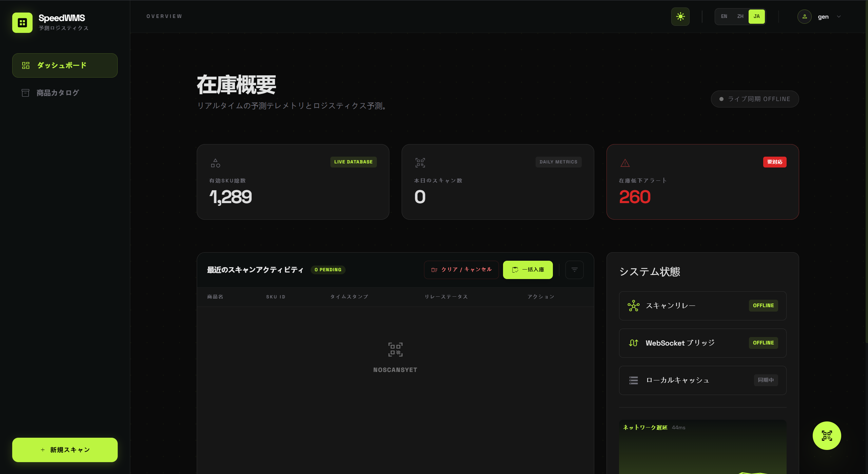This screenshot has height=474, width=868.
Task: Click the SKU ID column header
Action: point(276,297)
